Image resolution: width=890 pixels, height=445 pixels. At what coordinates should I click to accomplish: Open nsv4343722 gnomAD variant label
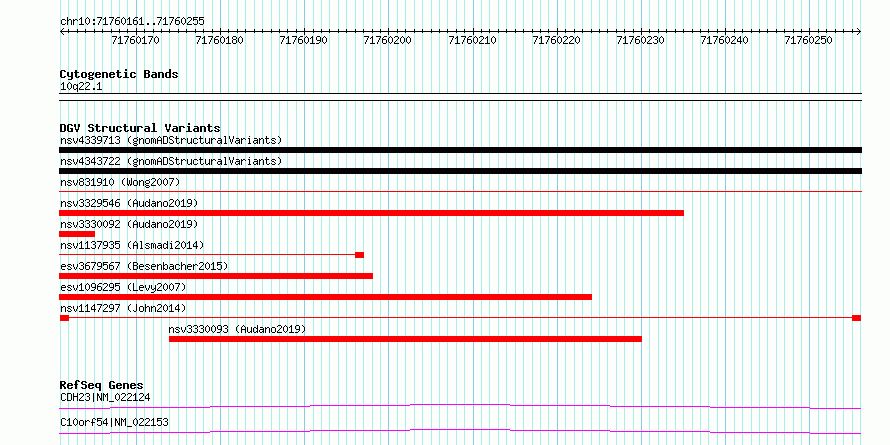point(171,161)
